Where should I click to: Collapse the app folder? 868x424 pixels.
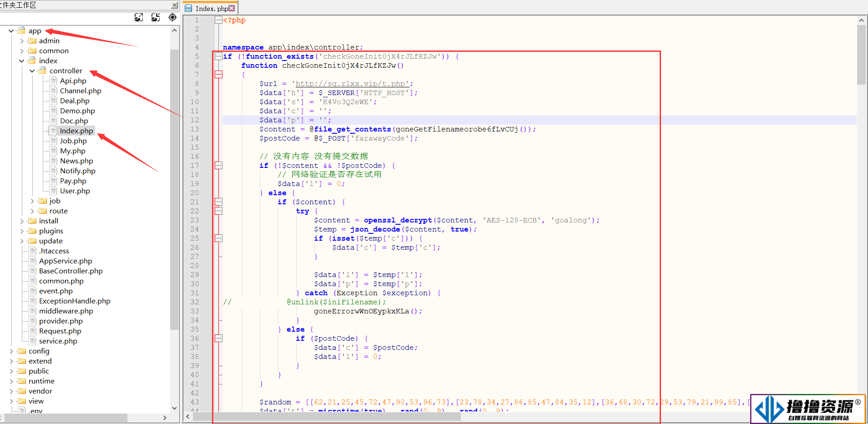tap(11, 31)
